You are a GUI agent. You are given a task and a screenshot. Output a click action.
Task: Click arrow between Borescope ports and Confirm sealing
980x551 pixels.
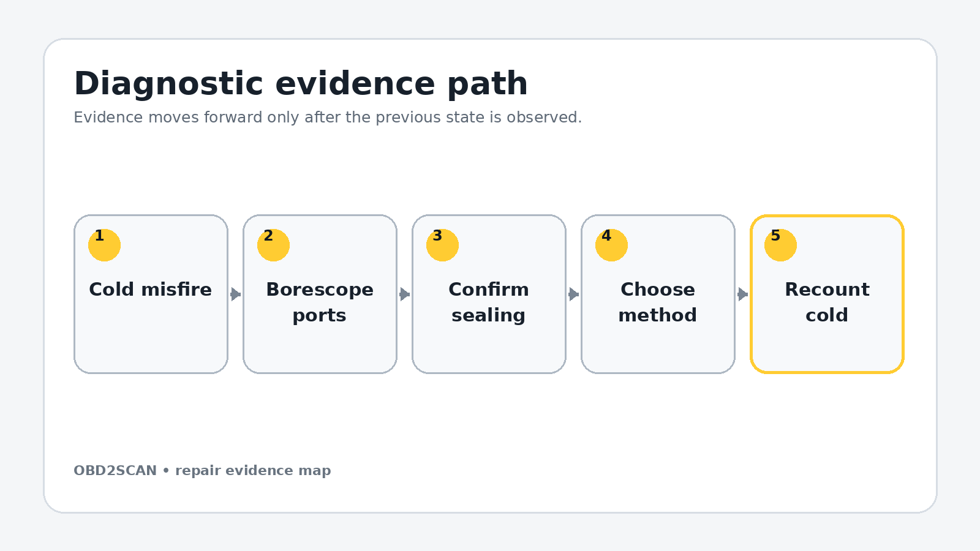pyautogui.click(x=405, y=294)
